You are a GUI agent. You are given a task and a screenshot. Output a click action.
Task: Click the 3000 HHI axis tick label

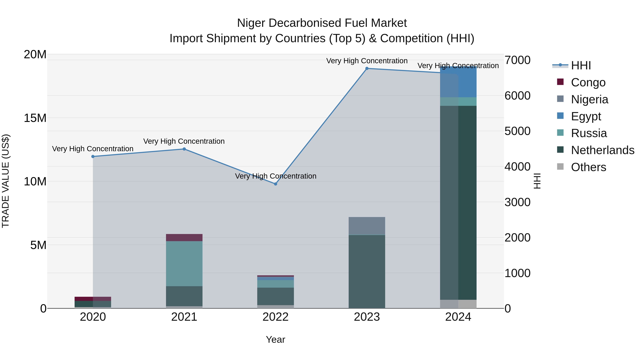pyautogui.click(x=518, y=202)
